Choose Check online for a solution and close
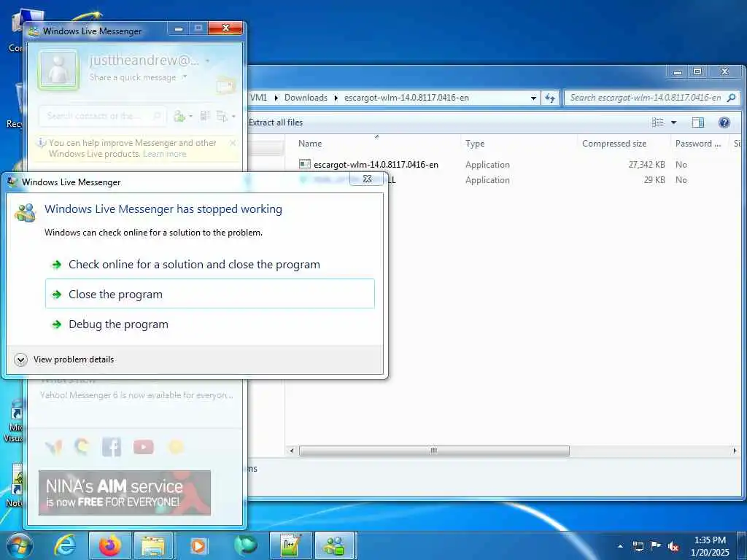This screenshot has height=560, width=747. pyautogui.click(x=209, y=264)
